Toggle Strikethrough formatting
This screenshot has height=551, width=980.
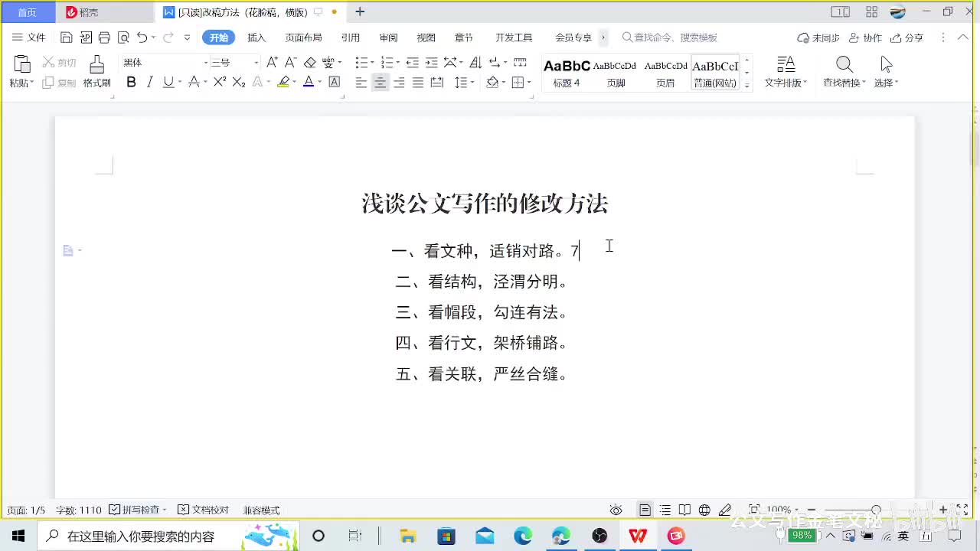(194, 82)
